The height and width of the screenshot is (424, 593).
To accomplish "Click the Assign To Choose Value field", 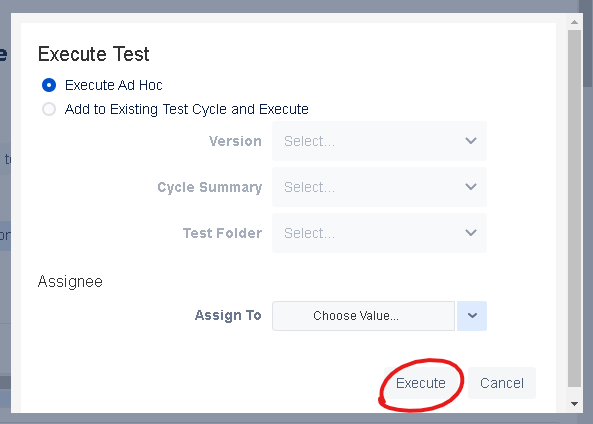I will pyautogui.click(x=363, y=316).
